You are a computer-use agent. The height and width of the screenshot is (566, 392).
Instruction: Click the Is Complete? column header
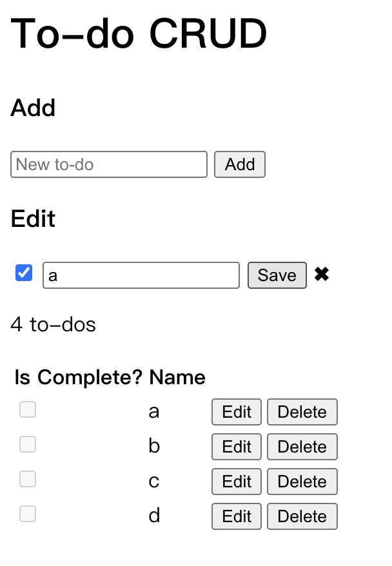[78, 378]
